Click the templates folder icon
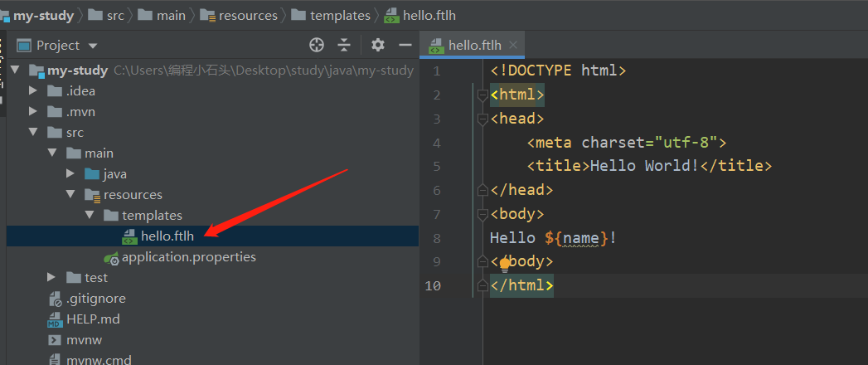868x365 pixels. coord(111,215)
